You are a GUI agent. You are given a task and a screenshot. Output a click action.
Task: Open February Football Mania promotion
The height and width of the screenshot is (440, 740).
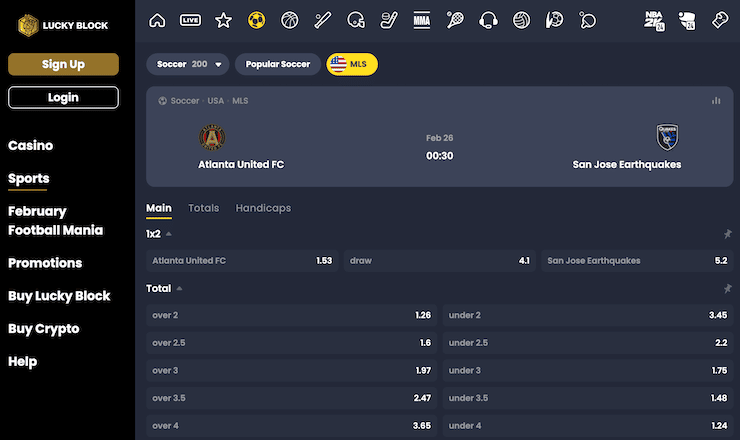pos(55,220)
